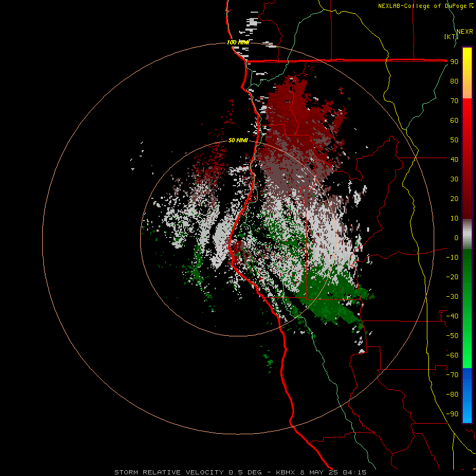The height and width of the screenshot is (476, 476).
Task: Click the [KT] units label
Action: click(x=452, y=36)
